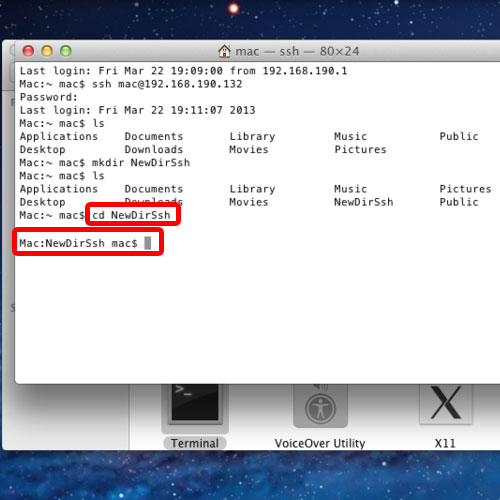This screenshot has height=500, width=500.
Task: Click the 'cd NewDirSsh' command text
Action: 131,215
